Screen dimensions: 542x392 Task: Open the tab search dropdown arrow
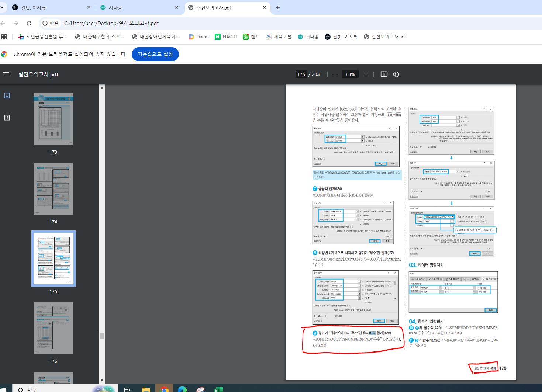pyautogui.click(x=2, y=7)
